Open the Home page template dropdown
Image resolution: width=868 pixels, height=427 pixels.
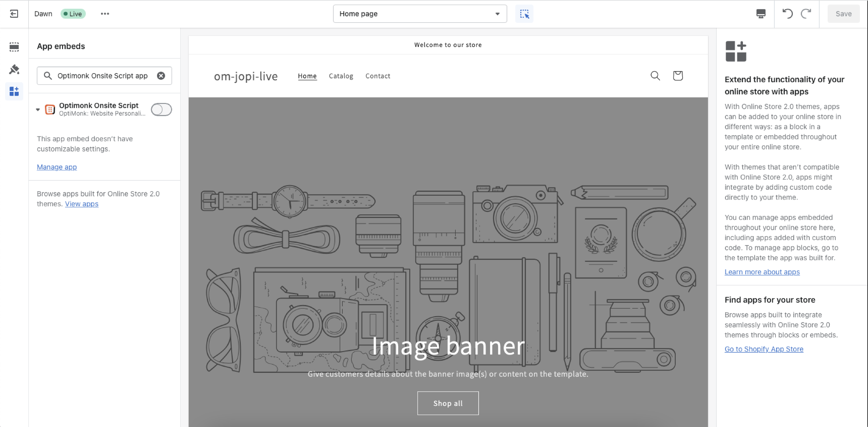(420, 14)
